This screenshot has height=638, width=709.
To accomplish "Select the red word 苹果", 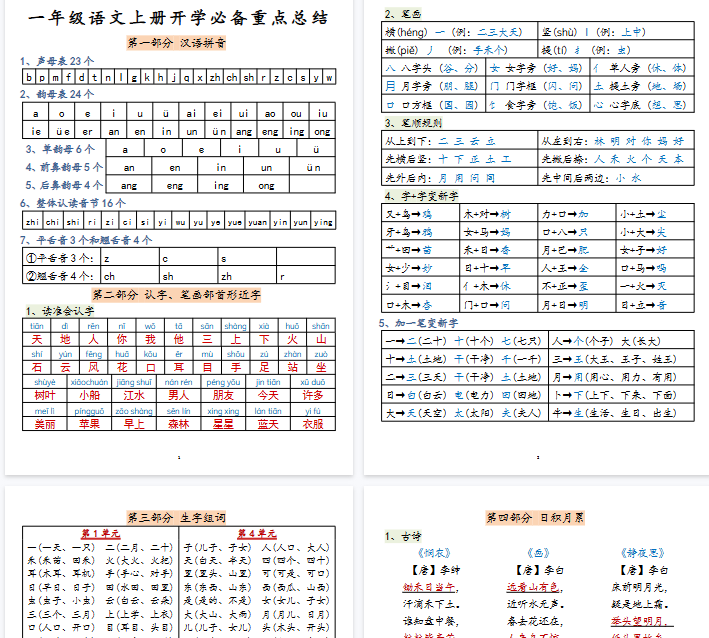I will pyautogui.click(x=89, y=424).
